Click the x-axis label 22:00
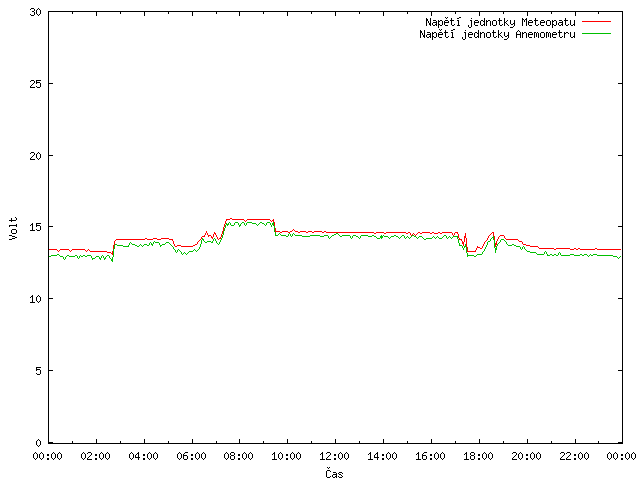This screenshot has height=480, width=640. [574, 456]
